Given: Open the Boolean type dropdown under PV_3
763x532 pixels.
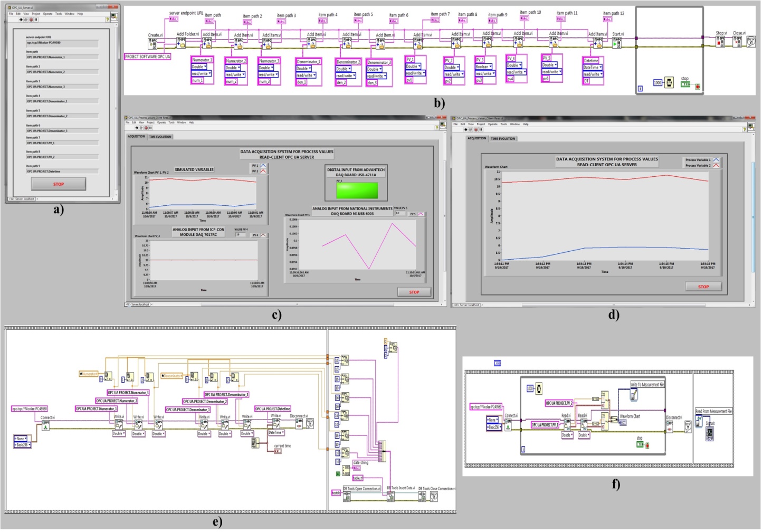Looking at the screenshot, I should click(x=483, y=67).
